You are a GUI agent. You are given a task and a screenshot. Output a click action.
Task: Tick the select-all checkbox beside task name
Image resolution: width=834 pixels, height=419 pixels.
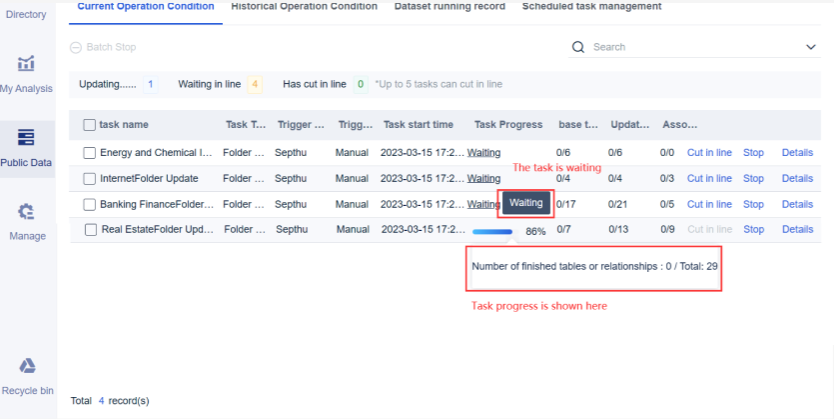[x=89, y=125]
